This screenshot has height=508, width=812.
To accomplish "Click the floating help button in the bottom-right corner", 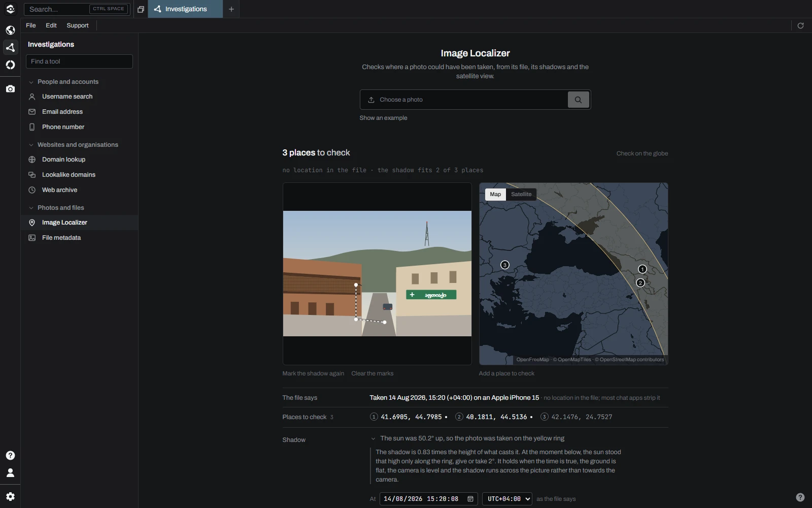I will point(800,497).
